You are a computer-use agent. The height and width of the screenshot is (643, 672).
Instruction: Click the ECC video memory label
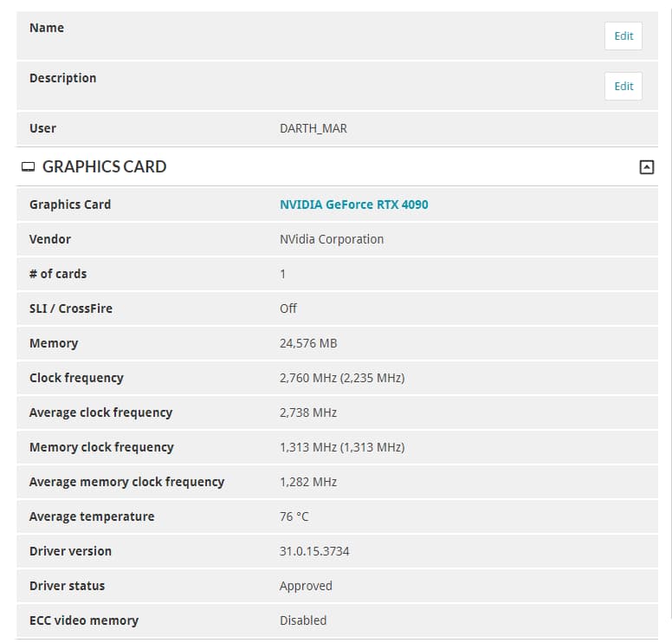click(84, 620)
